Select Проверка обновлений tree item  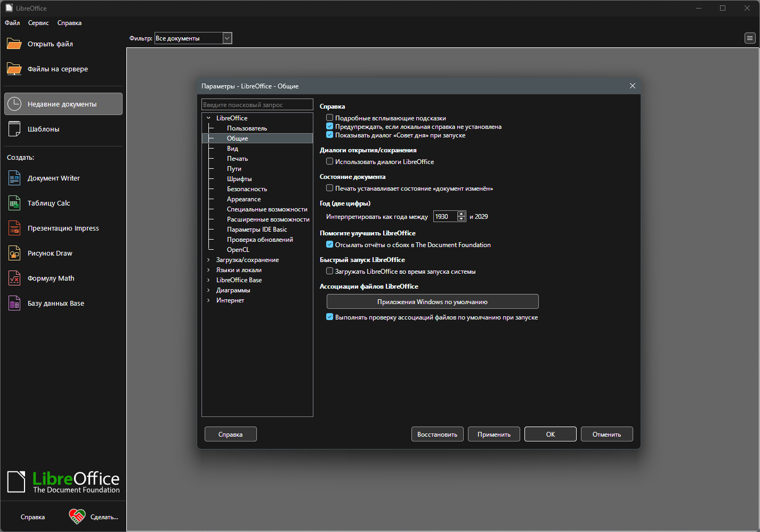click(x=260, y=240)
